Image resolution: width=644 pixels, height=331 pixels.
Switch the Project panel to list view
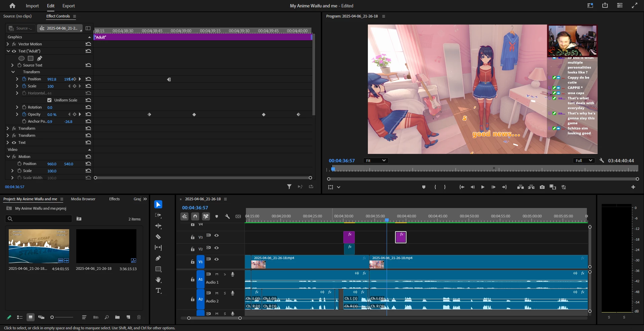click(20, 317)
